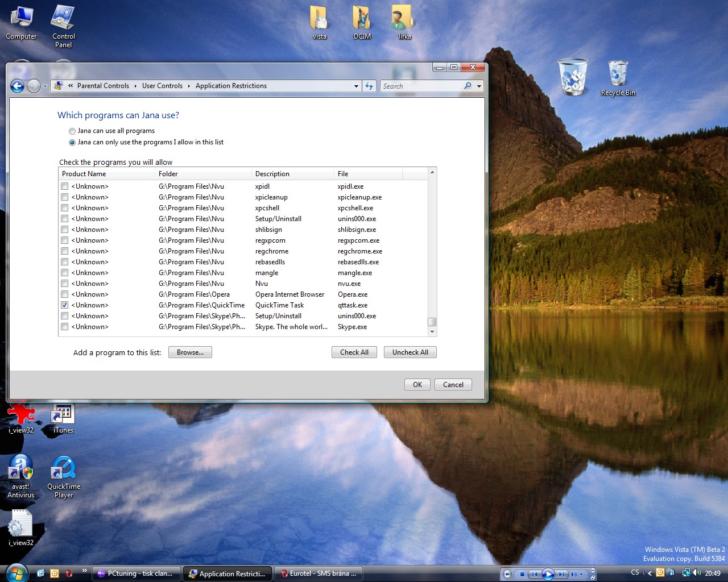728x582 pixels.
Task: Open Windows Media Player toolbar logo
Action: [507, 574]
